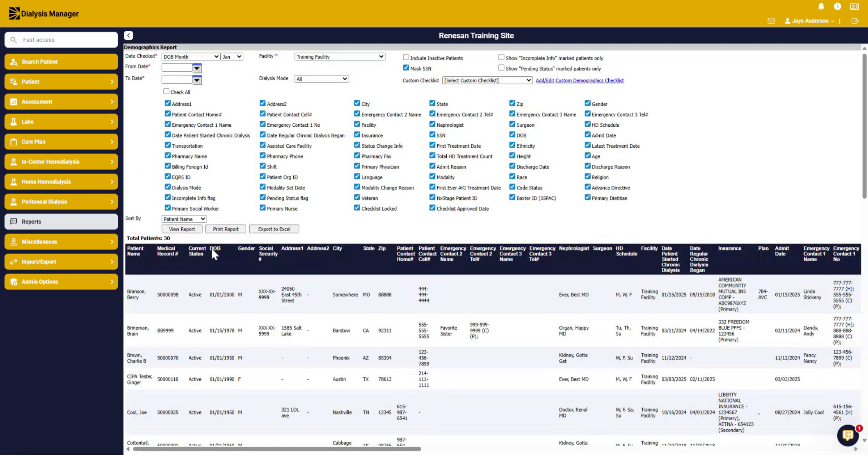Viewport: 868px width, 455px height.
Task: Collapse sidebar with back arrow icon
Action: point(128,35)
